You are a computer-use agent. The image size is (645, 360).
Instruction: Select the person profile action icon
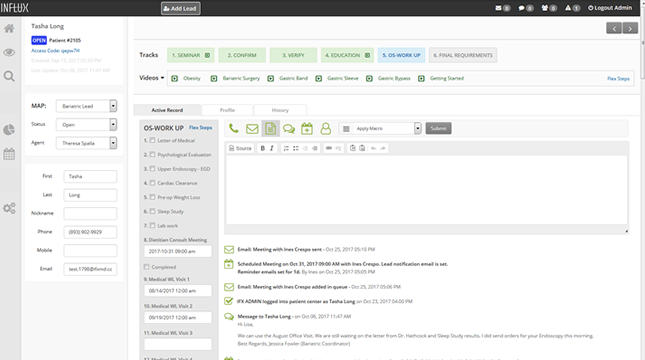click(325, 128)
